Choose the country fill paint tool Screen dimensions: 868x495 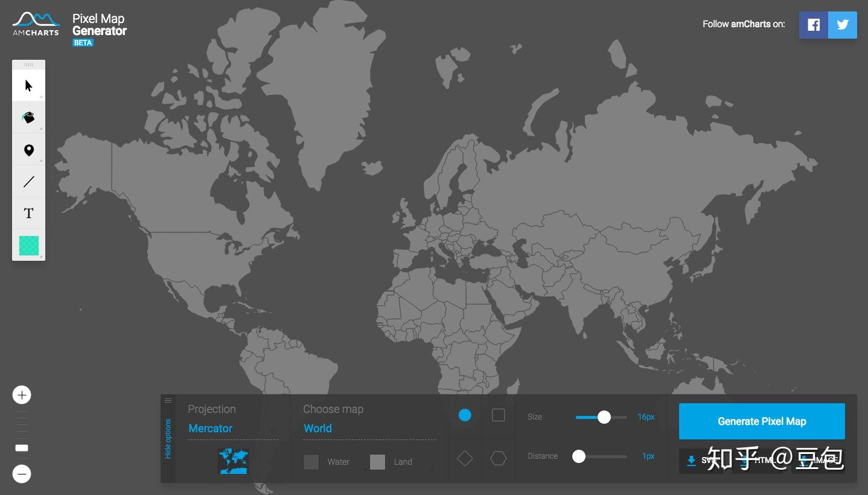tap(28, 117)
